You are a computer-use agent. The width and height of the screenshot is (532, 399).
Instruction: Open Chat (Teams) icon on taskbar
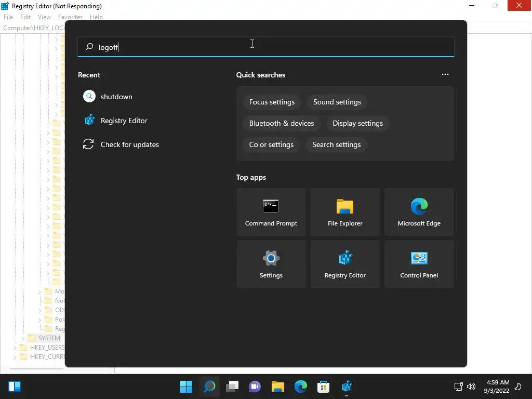point(255,386)
